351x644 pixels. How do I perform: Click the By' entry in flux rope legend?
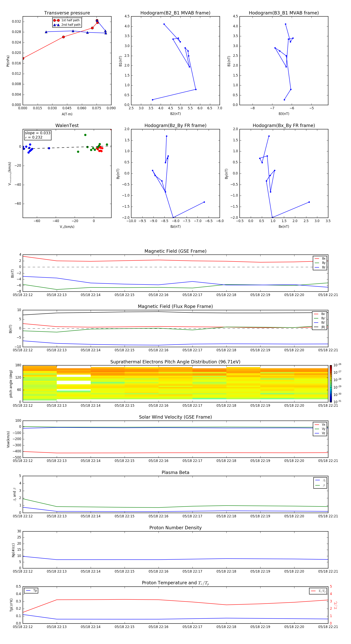coord(320,318)
